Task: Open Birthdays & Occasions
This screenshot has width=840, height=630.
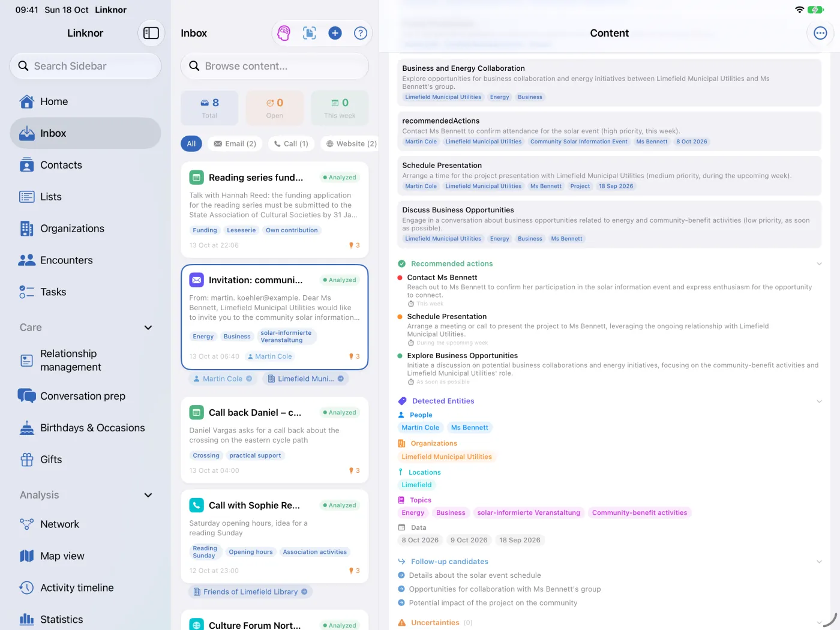Action: point(85,428)
